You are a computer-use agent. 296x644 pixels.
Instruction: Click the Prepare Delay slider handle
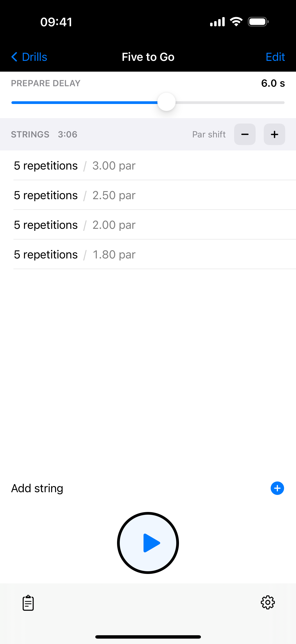[x=166, y=102]
